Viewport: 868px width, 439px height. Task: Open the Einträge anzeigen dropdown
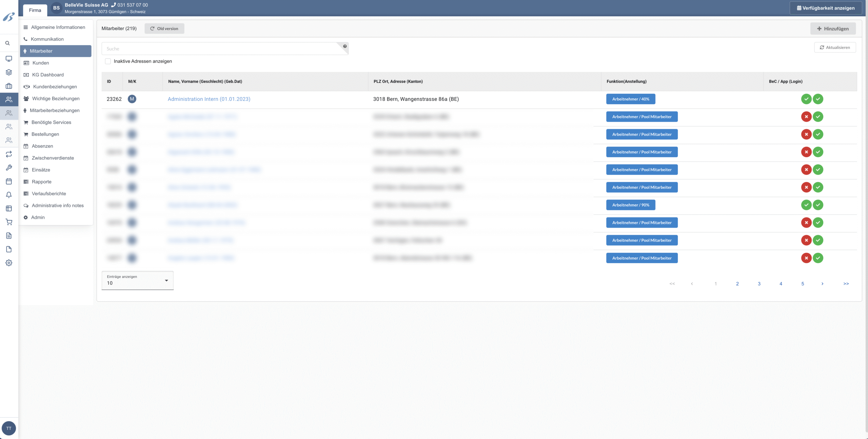(x=137, y=280)
